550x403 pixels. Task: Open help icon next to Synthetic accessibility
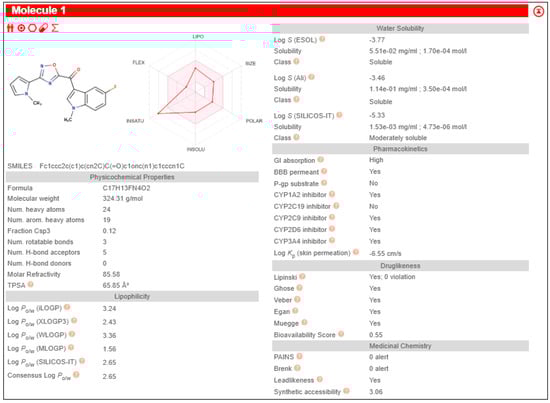[x=347, y=391]
